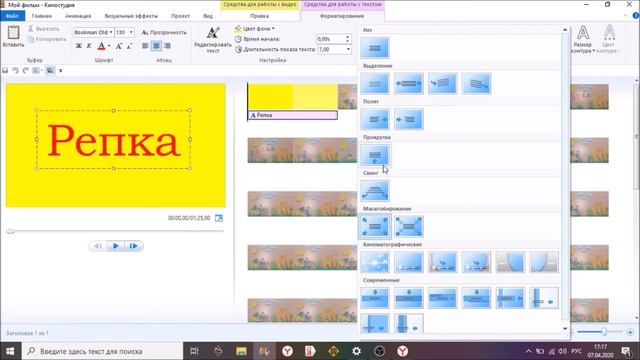Step to previous frame
Screen dimensions: 640x360
(x=98, y=246)
